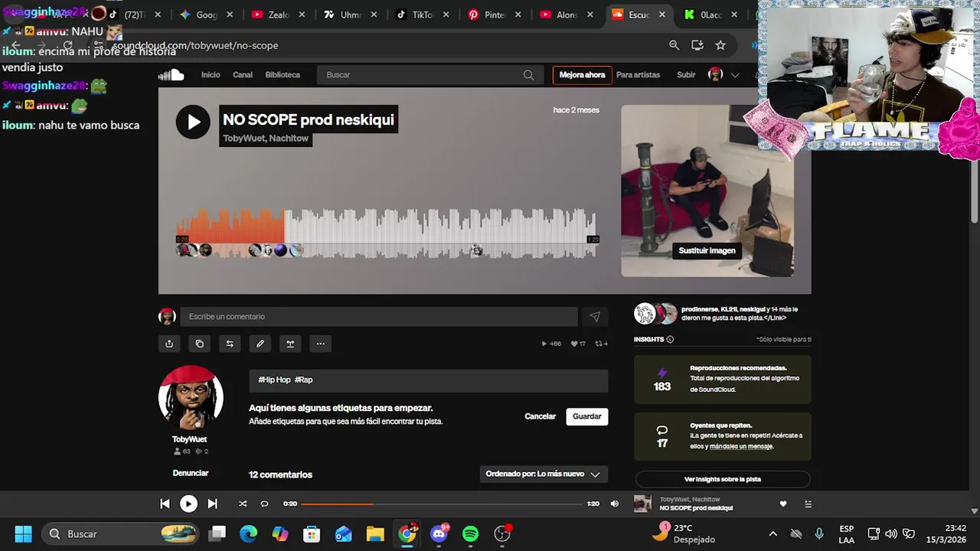This screenshot has height=551, width=980.
Task: Skip to next track in player bar
Action: 212,504
